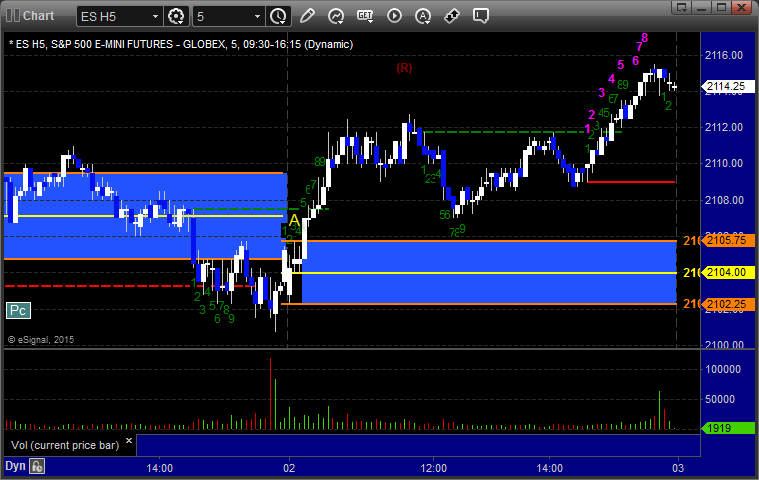759x480 pixels.
Task: Click the red (R) marker on chart
Action: [x=404, y=68]
